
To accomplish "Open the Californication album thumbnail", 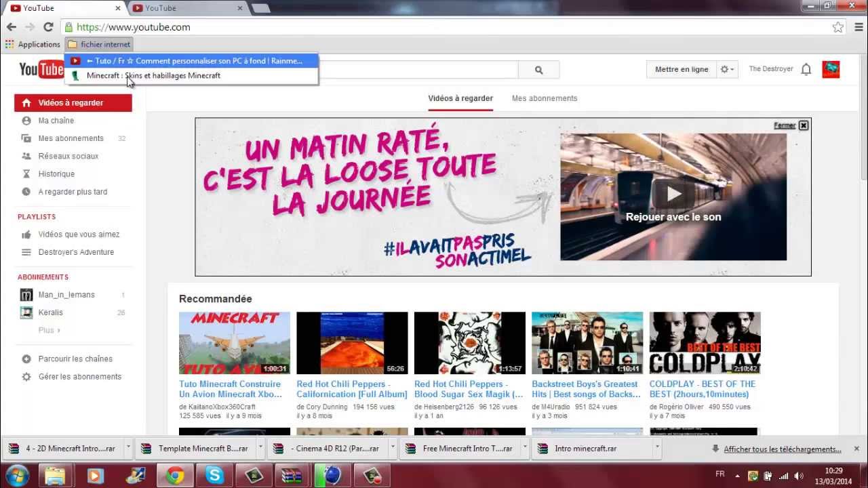I will coord(352,343).
